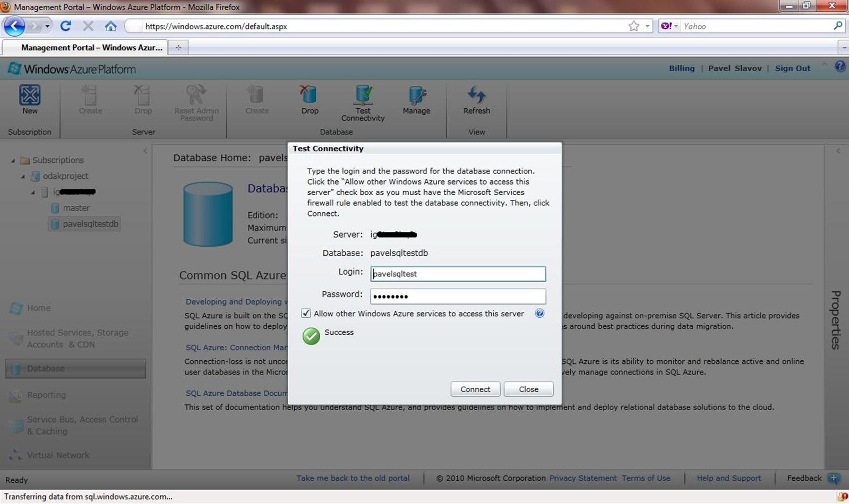The width and height of the screenshot is (849, 504).
Task: Click inside the Login text field
Action: 458,274
